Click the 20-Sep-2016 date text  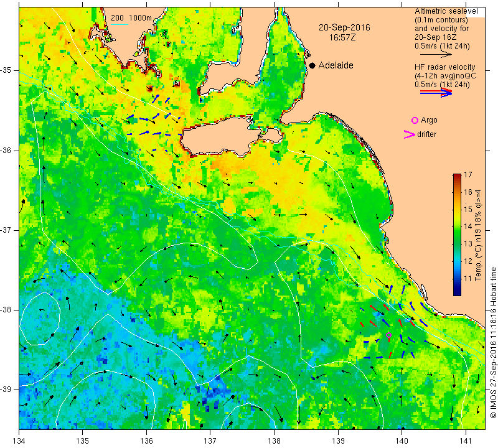[x=344, y=27]
